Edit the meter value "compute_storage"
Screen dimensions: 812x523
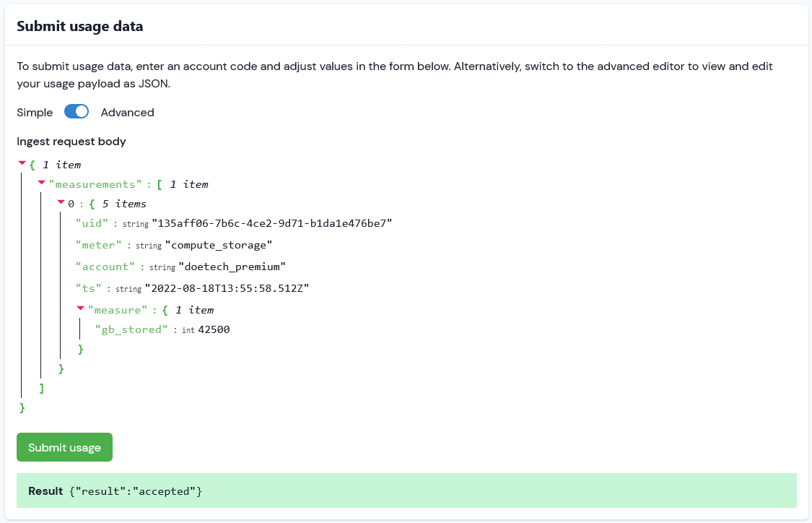pos(219,245)
